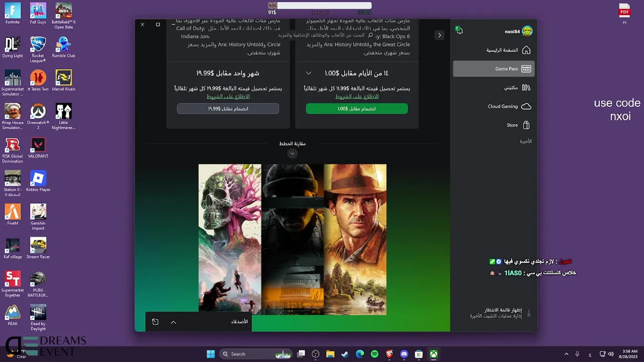Open the Rumble Club shortcut
Viewport: 644px width, 362px height.
pos(63,47)
